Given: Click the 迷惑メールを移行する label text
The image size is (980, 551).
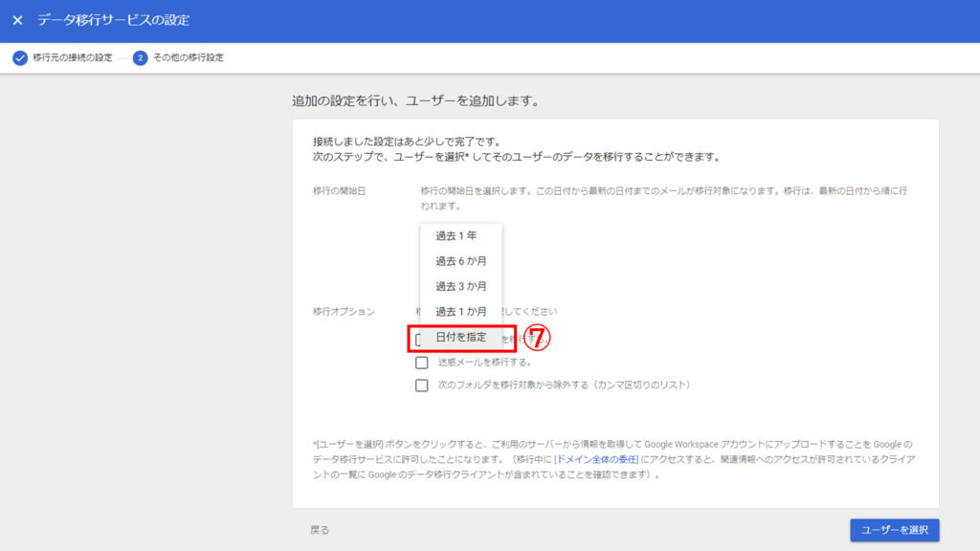Looking at the screenshot, I should click(484, 363).
